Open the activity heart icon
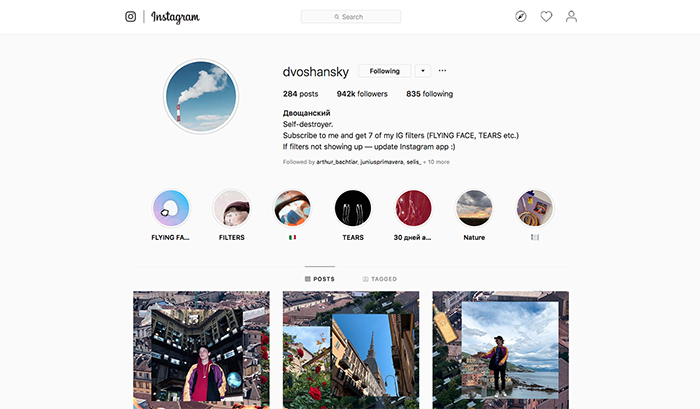 click(546, 17)
